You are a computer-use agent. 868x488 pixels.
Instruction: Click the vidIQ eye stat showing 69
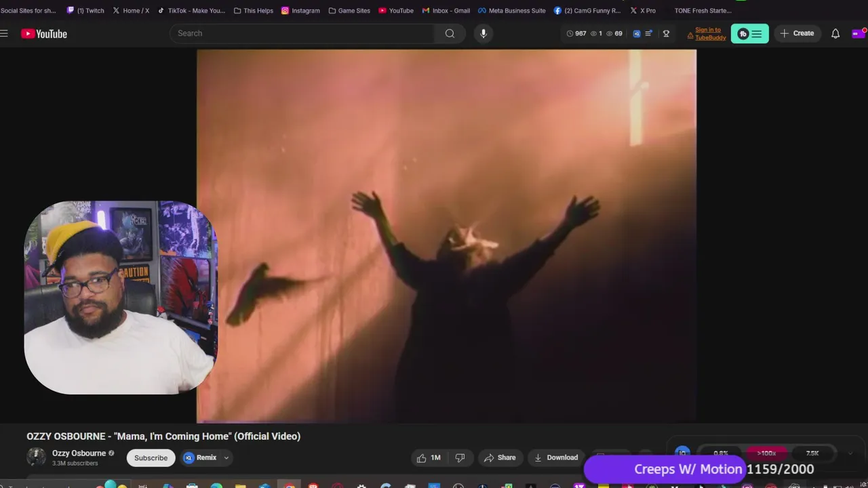[614, 33]
